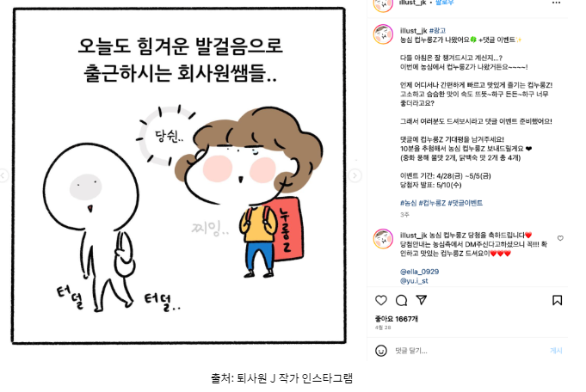Go to next carousel image
The image size is (586, 392).
pos(355,175)
